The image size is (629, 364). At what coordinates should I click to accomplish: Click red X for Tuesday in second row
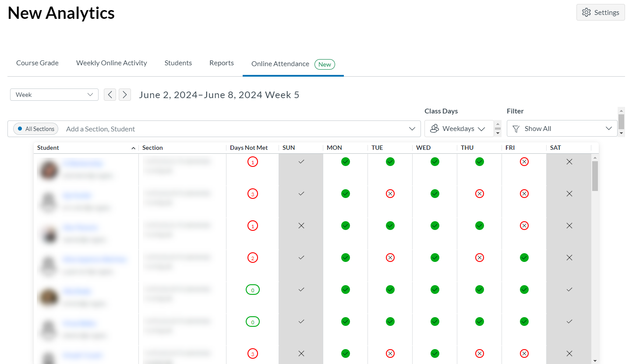click(390, 194)
